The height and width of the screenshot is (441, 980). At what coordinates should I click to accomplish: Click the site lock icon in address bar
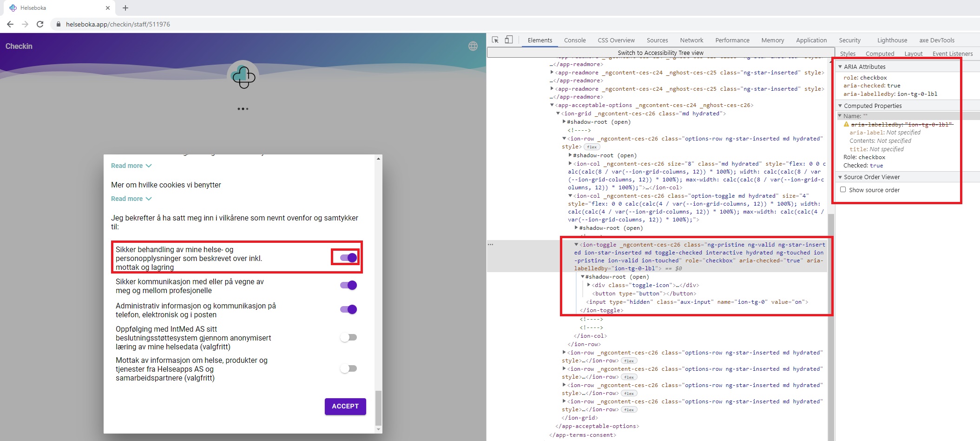59,24
